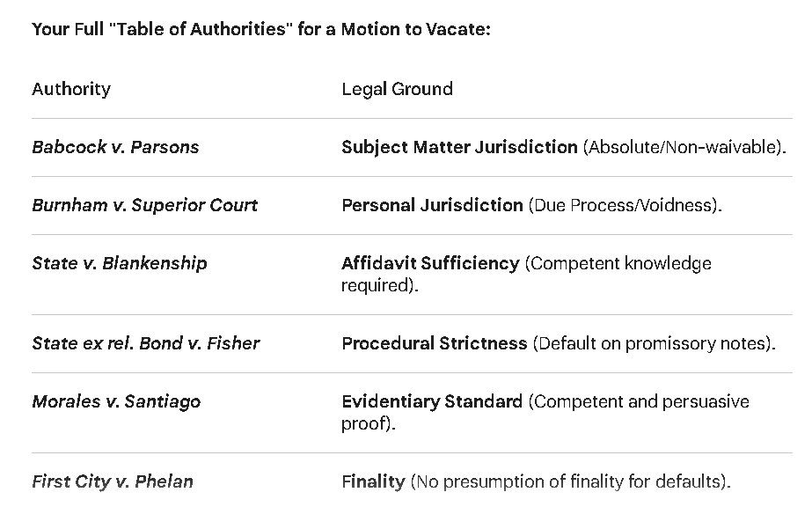Click the bold Subject Matter Jurisdiction text
Viewport: 812px width, 507px height.
(459, 147)
